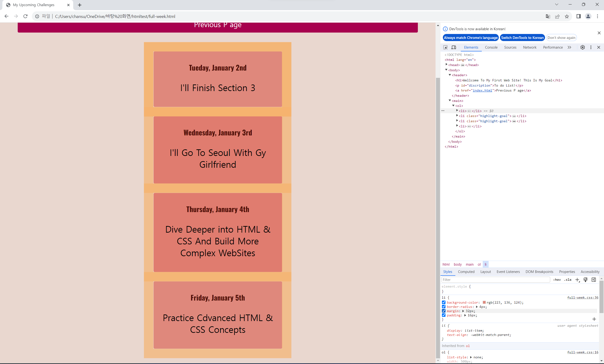Disable the margin property checkbox
This screenshot has height=364, width=604.
[444, 311]
